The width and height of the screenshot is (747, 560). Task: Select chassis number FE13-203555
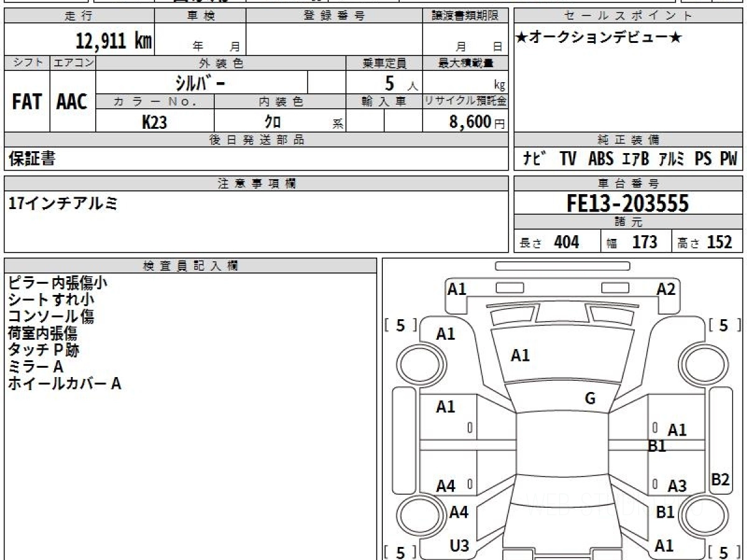[x=628, y=203]
